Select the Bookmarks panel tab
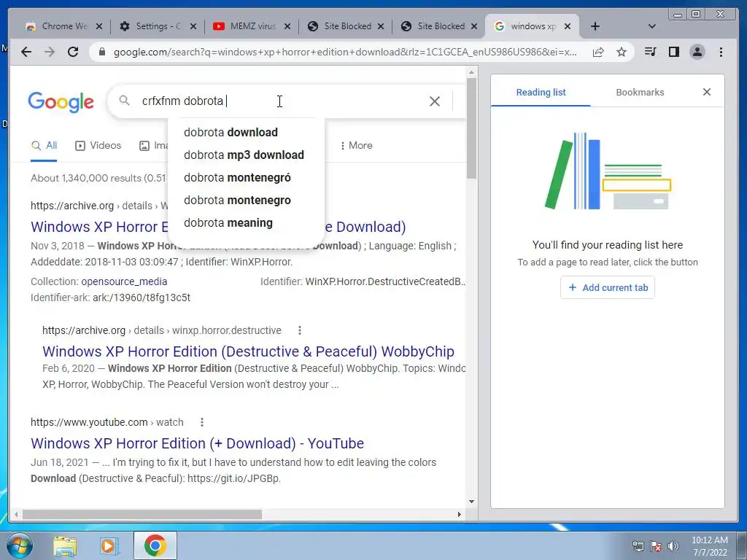 click(x=640, y=93)
